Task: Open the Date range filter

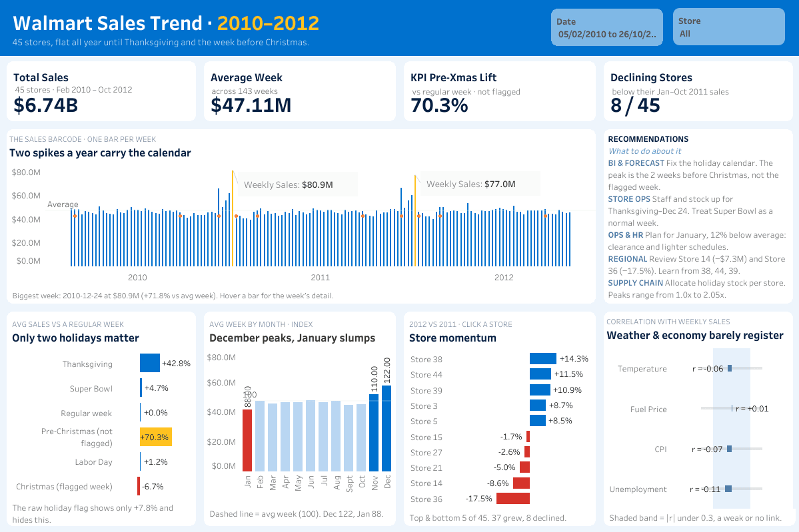Action: coord(607,27)
